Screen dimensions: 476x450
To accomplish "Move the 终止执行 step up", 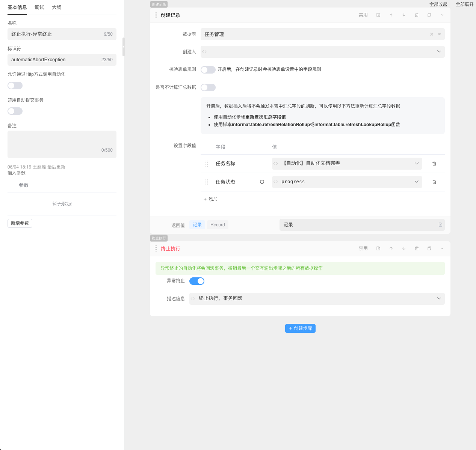I will pyautogui.click(x=391, y=248).
